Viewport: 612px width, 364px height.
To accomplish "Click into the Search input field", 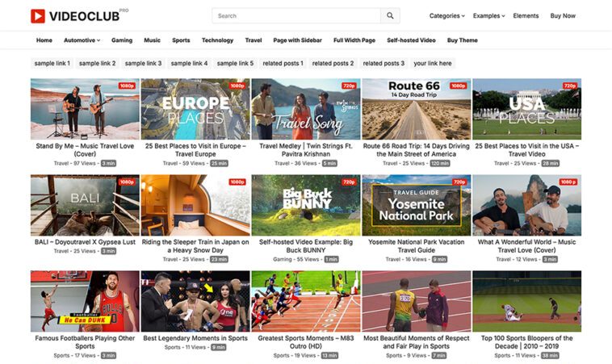I will 296,15.
